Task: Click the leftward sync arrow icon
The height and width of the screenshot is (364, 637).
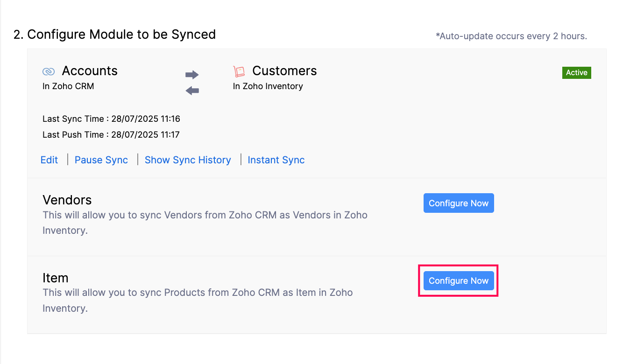Action: (x=192, y=90)
